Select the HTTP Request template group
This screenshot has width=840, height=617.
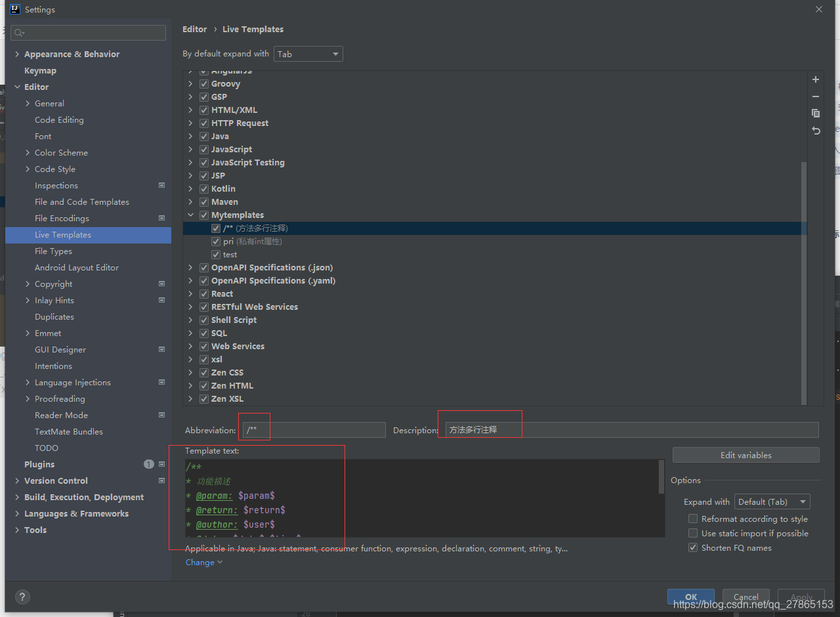point(240,123)
